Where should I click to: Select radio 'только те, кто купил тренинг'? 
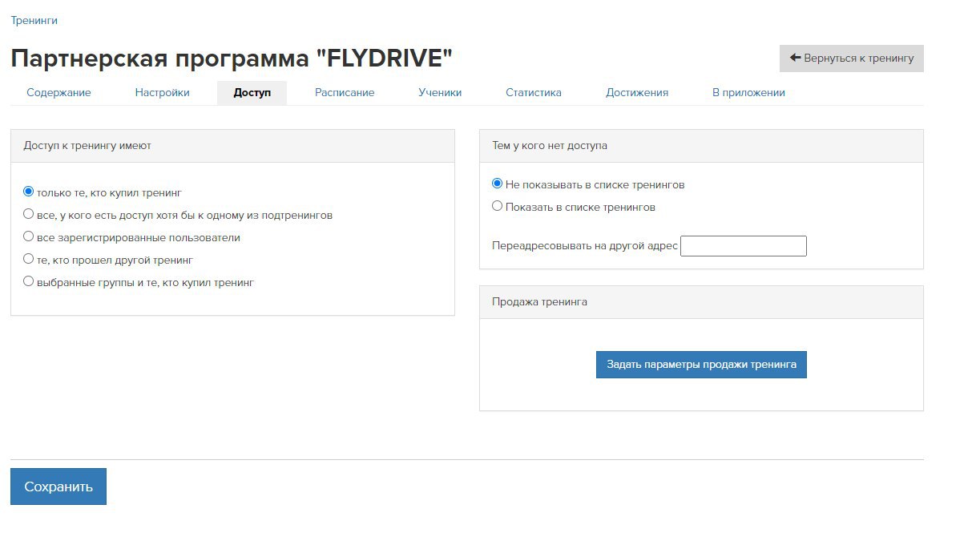tap(29, 192)
